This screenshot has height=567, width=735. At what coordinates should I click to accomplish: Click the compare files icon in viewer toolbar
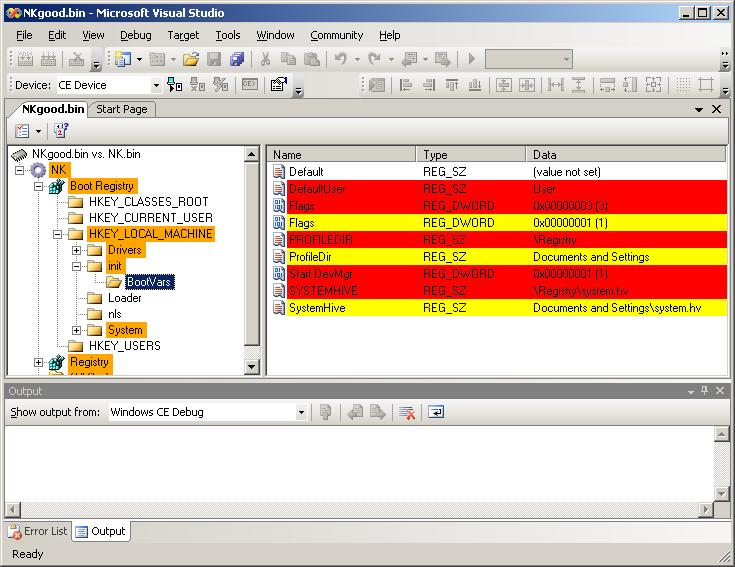[x=61, y=131]
